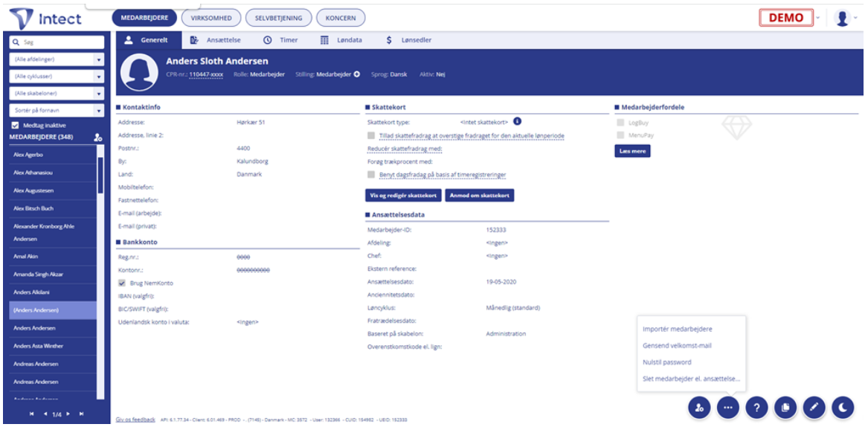868x427 pixels.
Task: Select Alex Augustesen in employee list
Action: pos(53,190)
